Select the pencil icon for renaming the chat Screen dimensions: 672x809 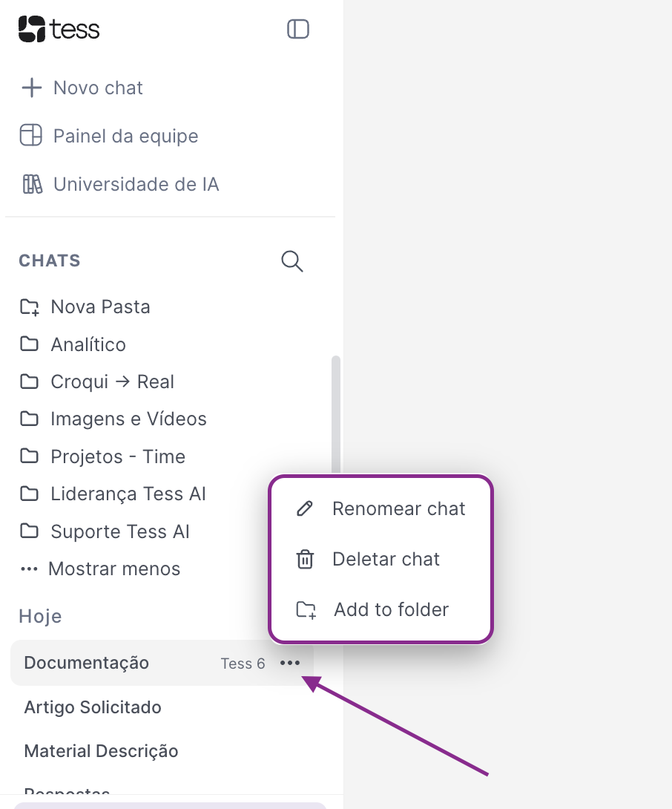(304, 508)
